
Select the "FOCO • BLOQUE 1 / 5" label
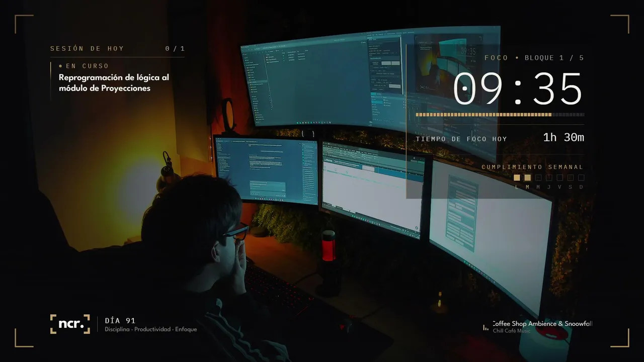(x=534, y=58)
